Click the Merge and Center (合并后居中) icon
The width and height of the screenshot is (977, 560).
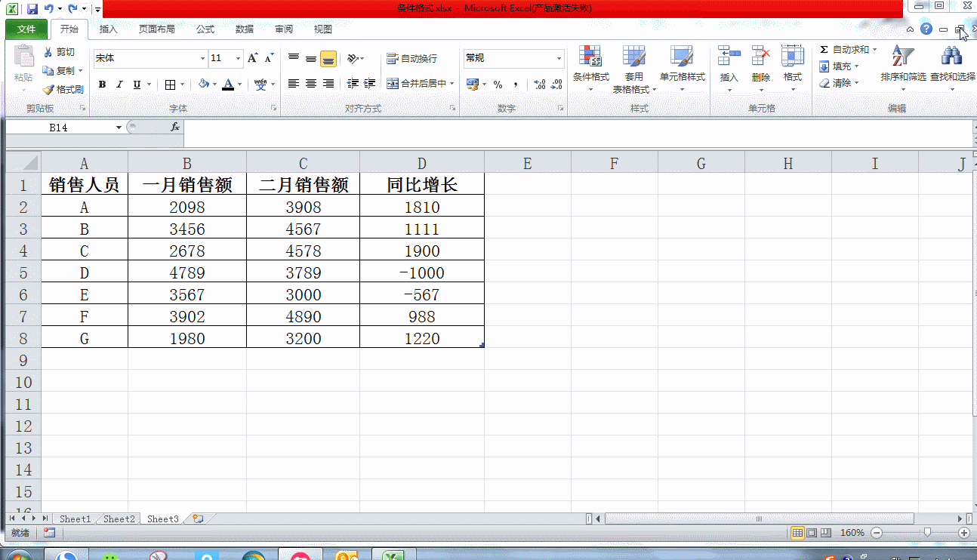pyautogui.click(x=414, y=84)
